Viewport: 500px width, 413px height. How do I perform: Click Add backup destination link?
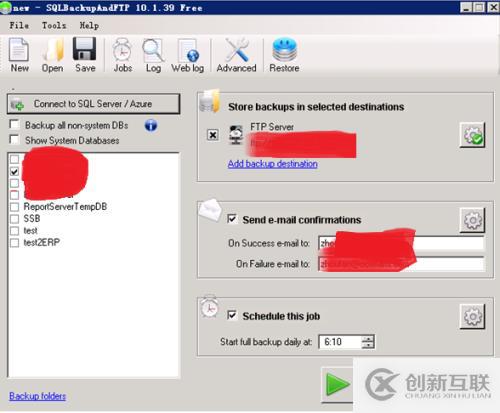[x=273, y=164]
